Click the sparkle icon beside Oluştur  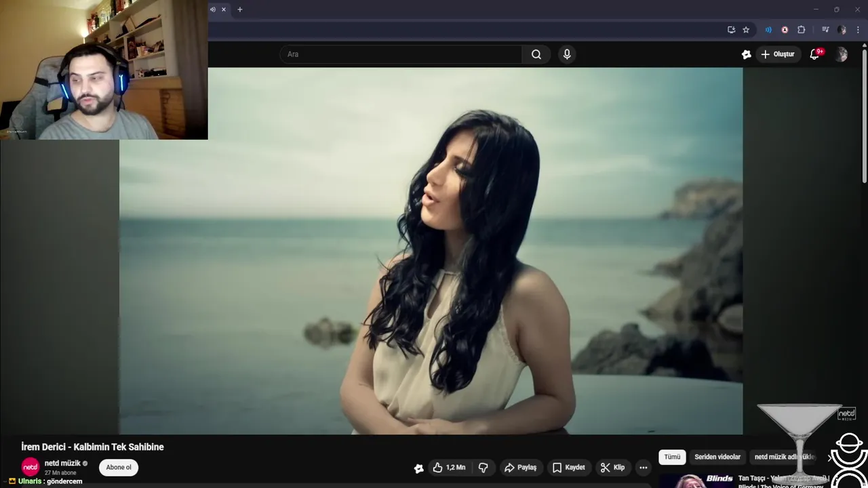[x=746, y=54]
